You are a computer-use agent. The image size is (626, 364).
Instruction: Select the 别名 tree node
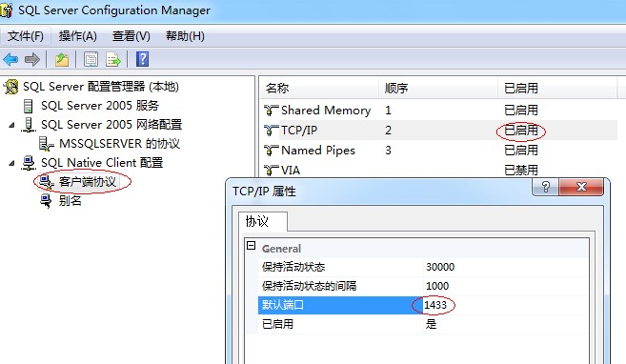71,201
